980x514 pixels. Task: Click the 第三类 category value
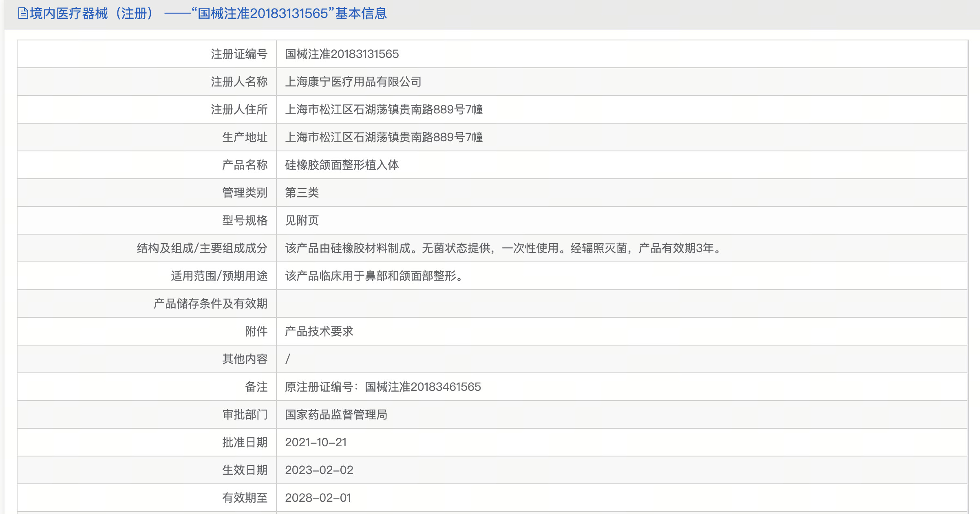302,193
